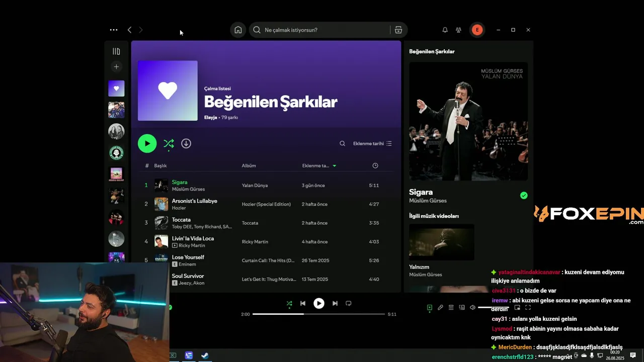The height and width of the screenshot is (362, 644).
Task: Open the queue icon
Action: (451, 308)
